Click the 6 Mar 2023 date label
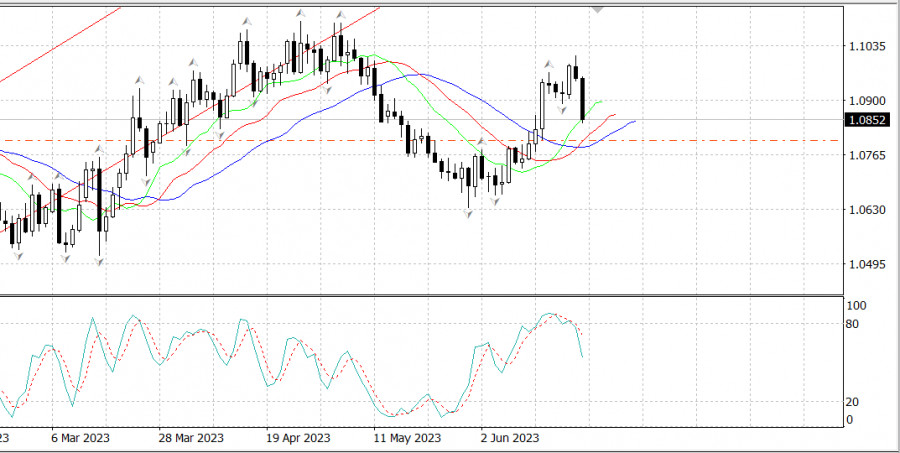Viewport: 900px width, 453px height. (80, 438)
